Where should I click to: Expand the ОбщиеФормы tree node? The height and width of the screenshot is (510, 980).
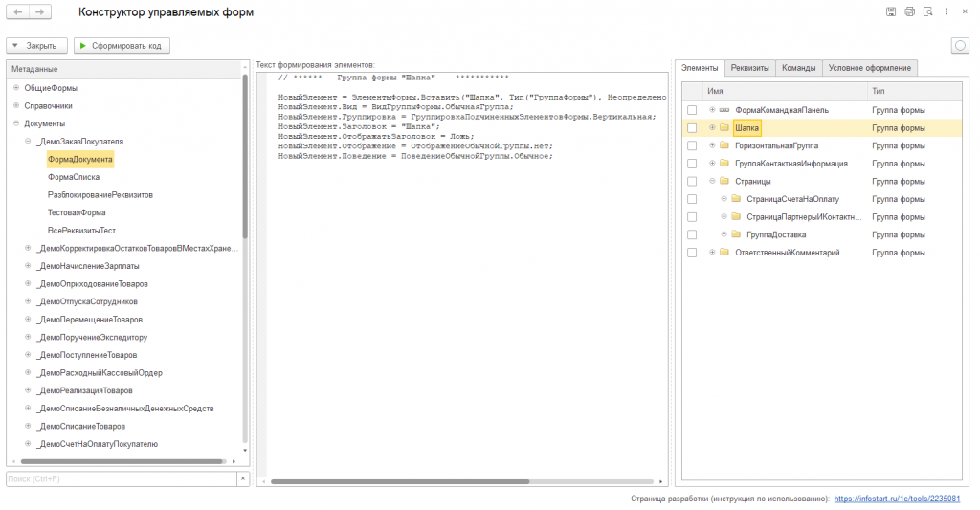(x=16, y=88)
